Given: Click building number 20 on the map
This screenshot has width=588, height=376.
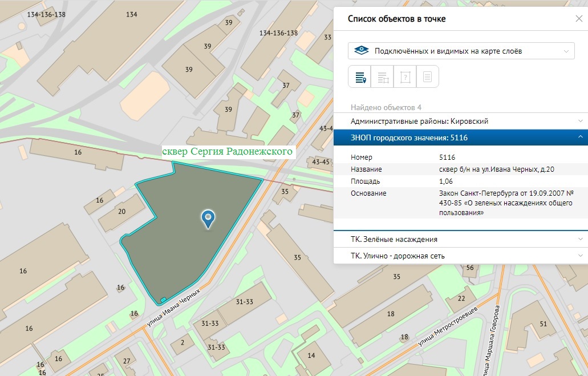Looking at the screenshot, I should point(121,211).
